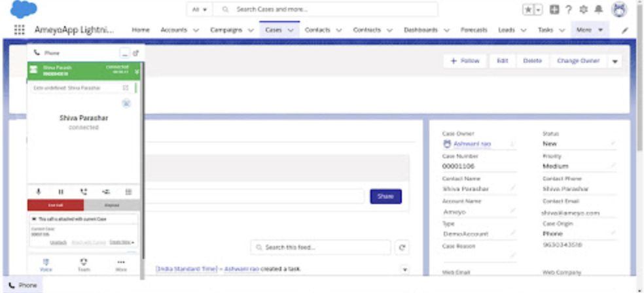The height and width of the screenshot is (293, 644).
Task: Click the Delete button
Action: [532, 61]
